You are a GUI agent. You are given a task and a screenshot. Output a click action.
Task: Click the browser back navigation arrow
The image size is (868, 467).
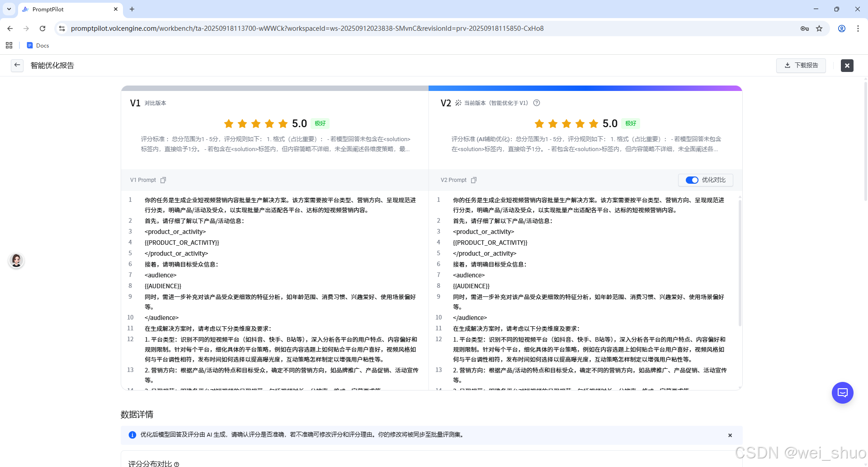pyautogui.click(x=10, y=29)
